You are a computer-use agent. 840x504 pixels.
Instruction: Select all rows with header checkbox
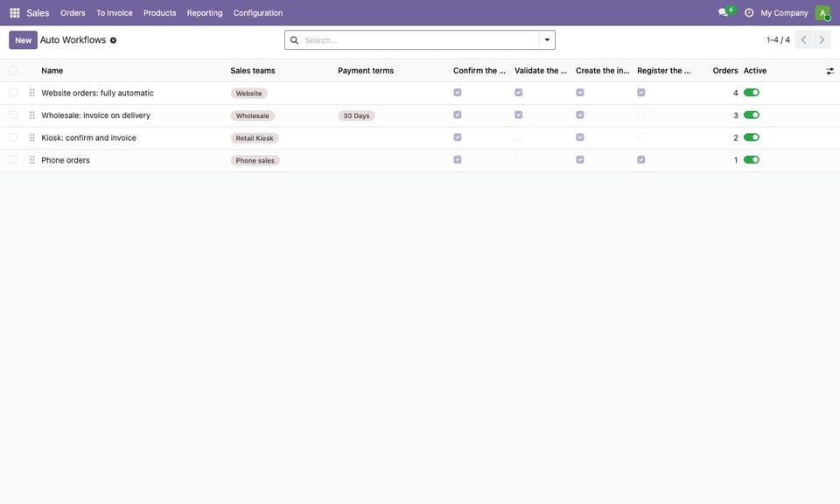tap(13, 71)
